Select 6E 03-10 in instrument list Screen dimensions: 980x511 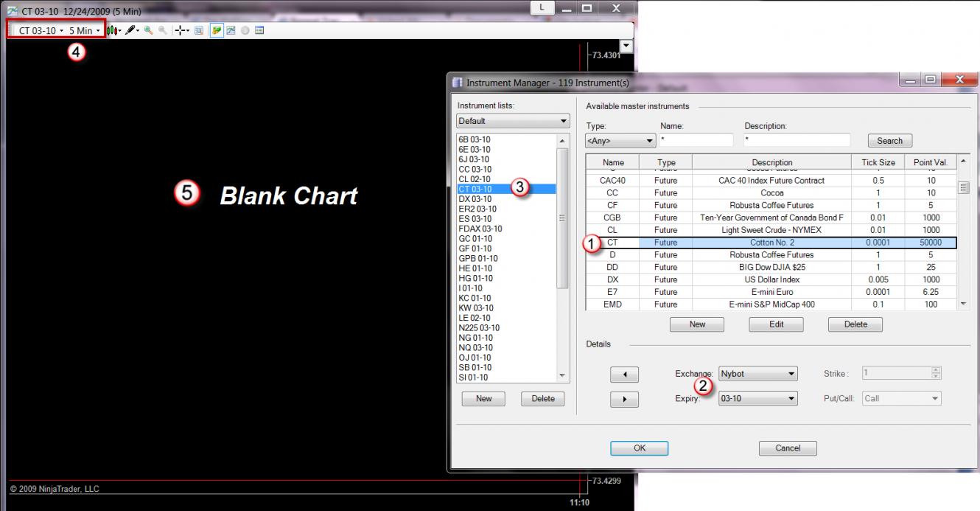pyautogui.click(x=506, y=149)
